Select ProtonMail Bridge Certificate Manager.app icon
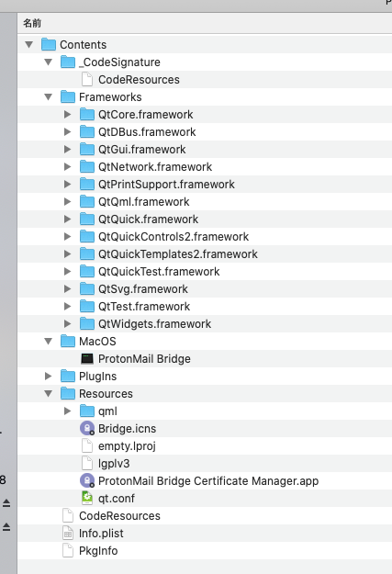The width and height of the screenshot is (392, 574). [87, 480]
